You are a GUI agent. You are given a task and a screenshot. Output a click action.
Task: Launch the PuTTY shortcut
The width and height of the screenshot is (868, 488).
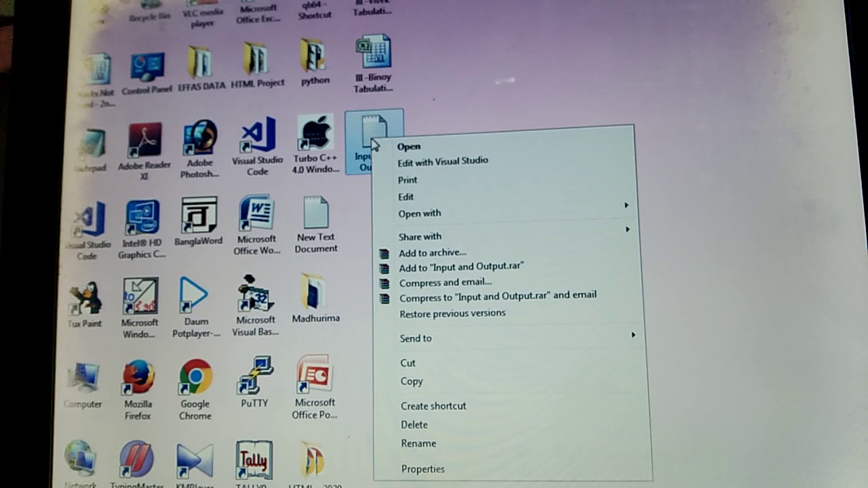pyautogui.click(x=254, y=383)
